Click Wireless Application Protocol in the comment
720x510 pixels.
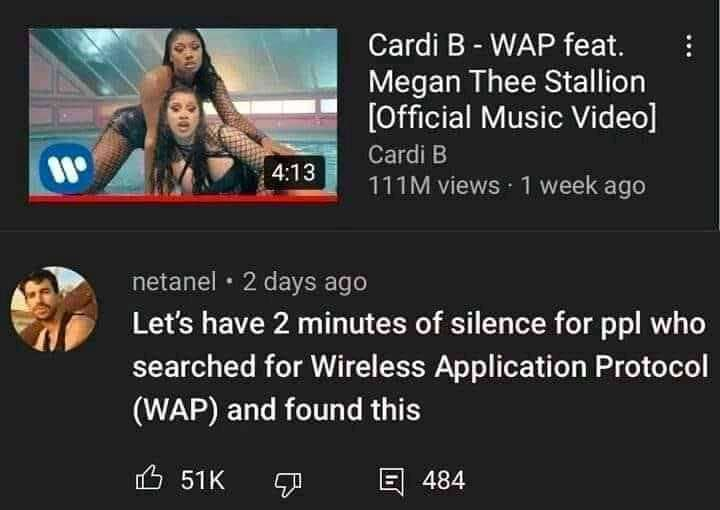(509, 367)
